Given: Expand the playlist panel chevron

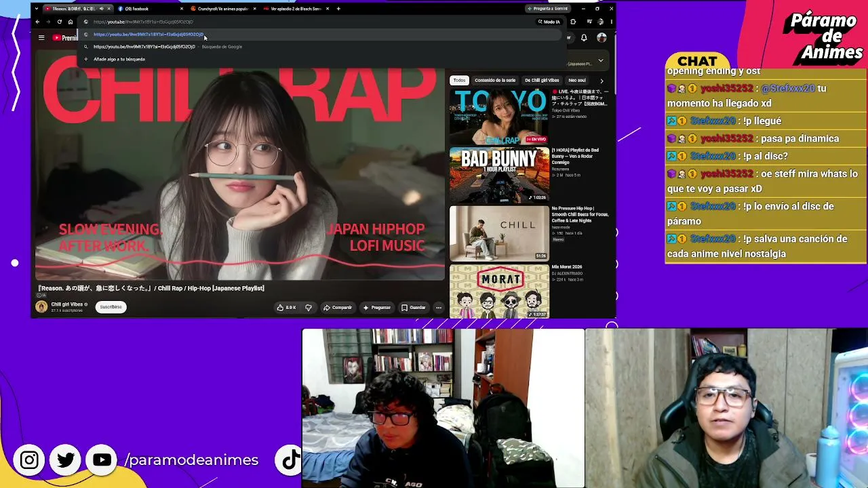Looking at the screenshot, I should [x=600, y=60].
